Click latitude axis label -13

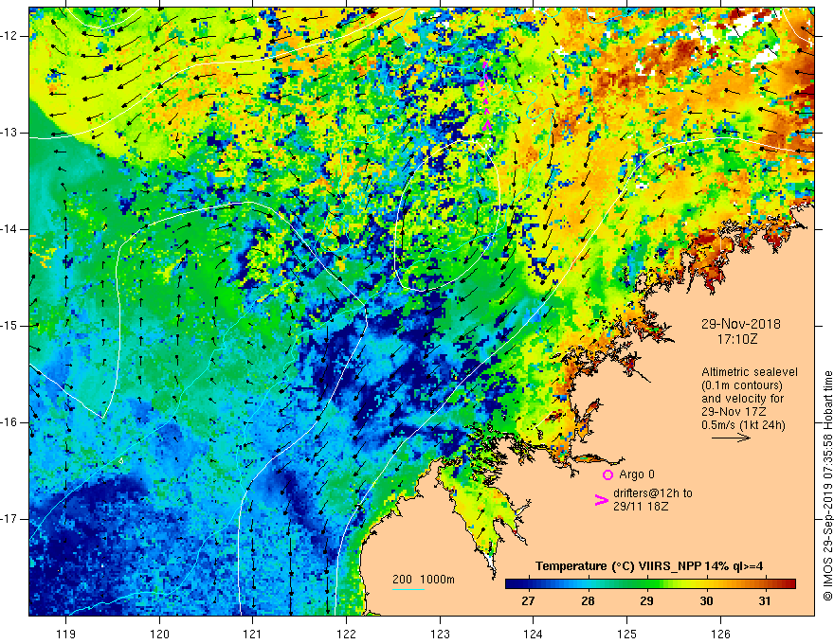point(9,133)
